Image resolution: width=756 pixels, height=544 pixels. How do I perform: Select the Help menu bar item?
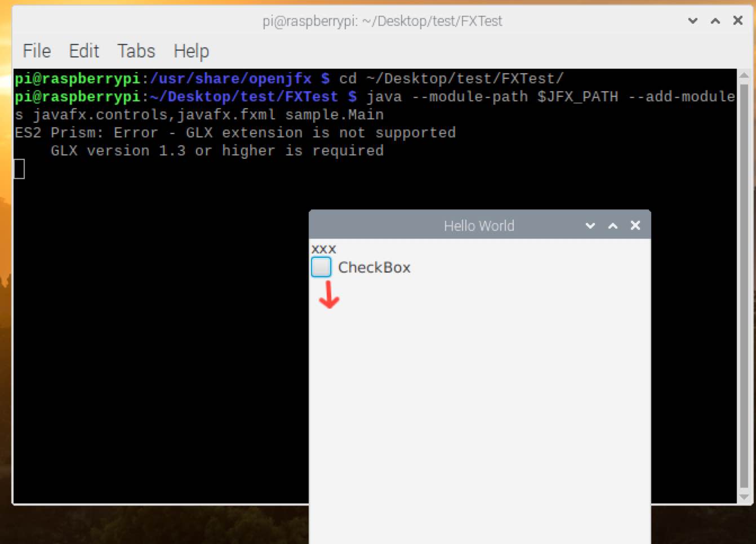click(x=191, y=51)
